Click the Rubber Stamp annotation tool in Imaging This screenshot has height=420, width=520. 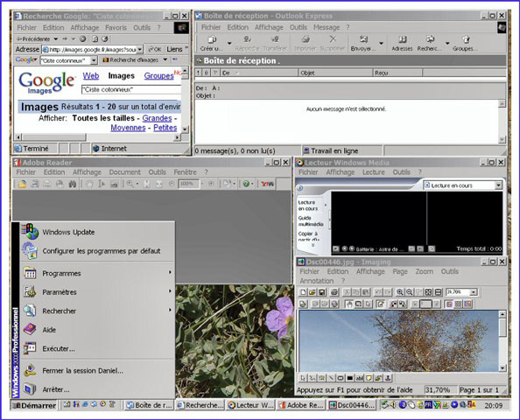coord(387,378)
